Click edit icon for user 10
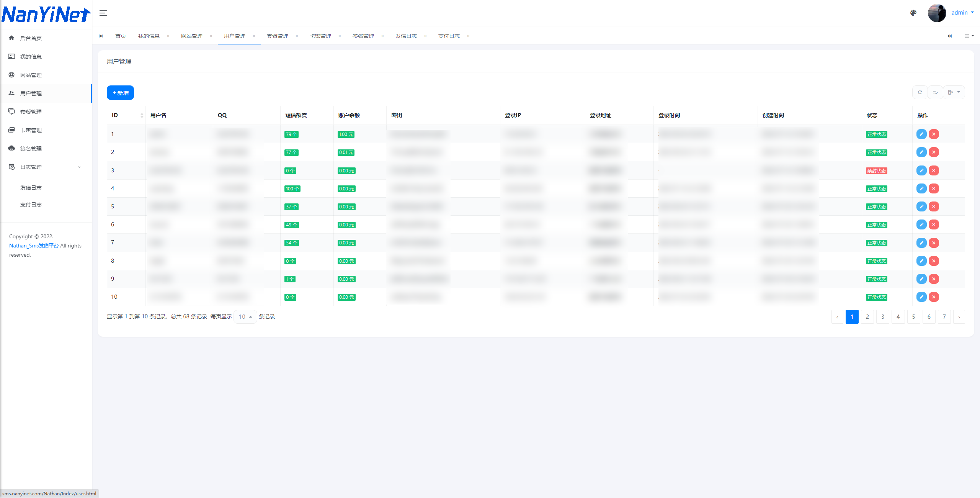 [x=921, y=297]
